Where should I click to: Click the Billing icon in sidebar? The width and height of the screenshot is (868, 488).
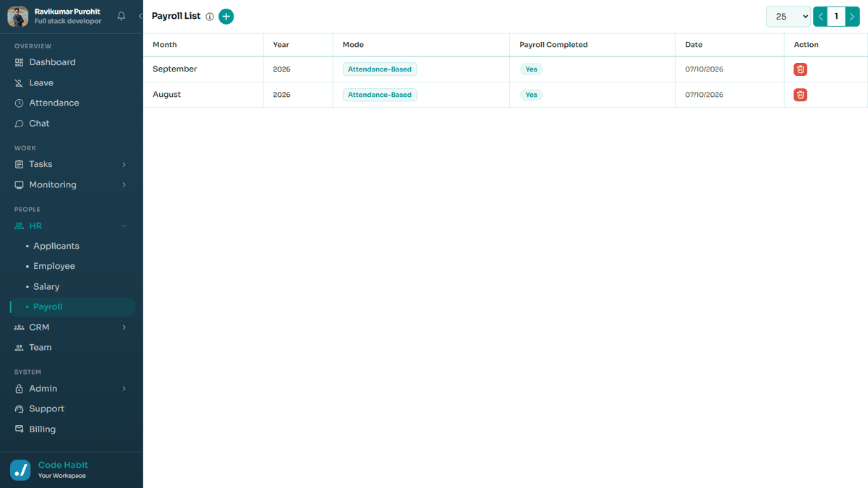tap(20, 429)
